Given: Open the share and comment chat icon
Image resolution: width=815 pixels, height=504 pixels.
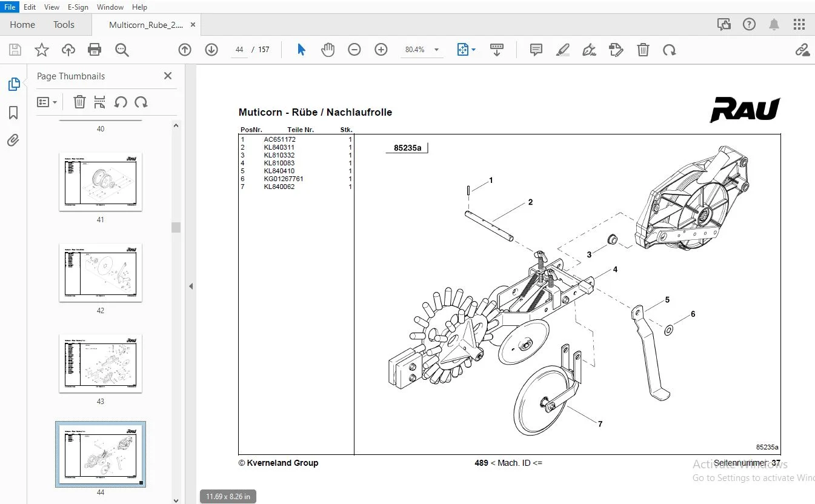Looking at the screenshot, I should 724,24.
